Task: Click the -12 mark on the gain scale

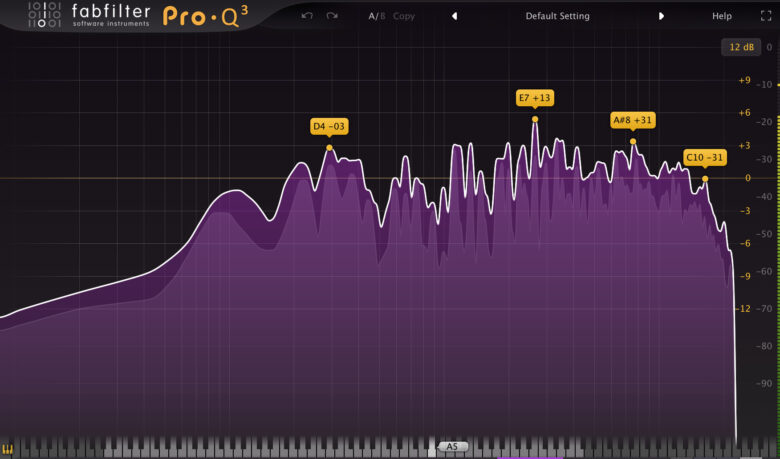Action: coord(743,309)
